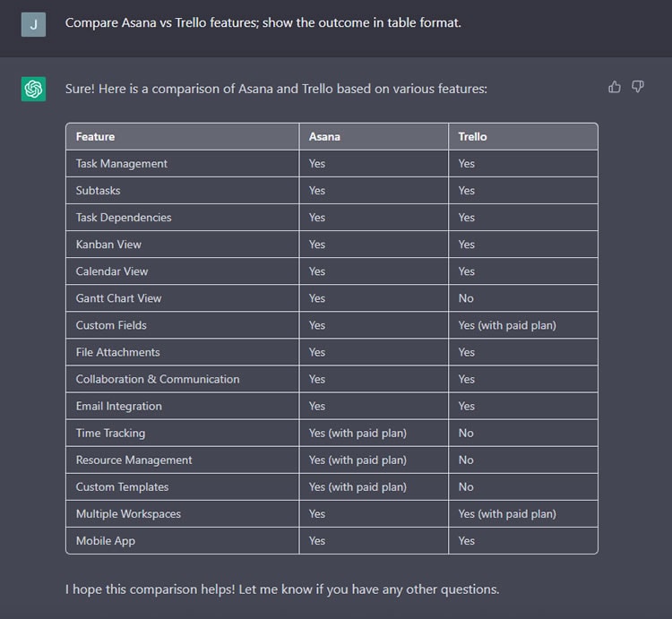Click Asana's 'Yes' for Task Management
The height and width of the screenshot is (619, 672).
coord(317,164)
